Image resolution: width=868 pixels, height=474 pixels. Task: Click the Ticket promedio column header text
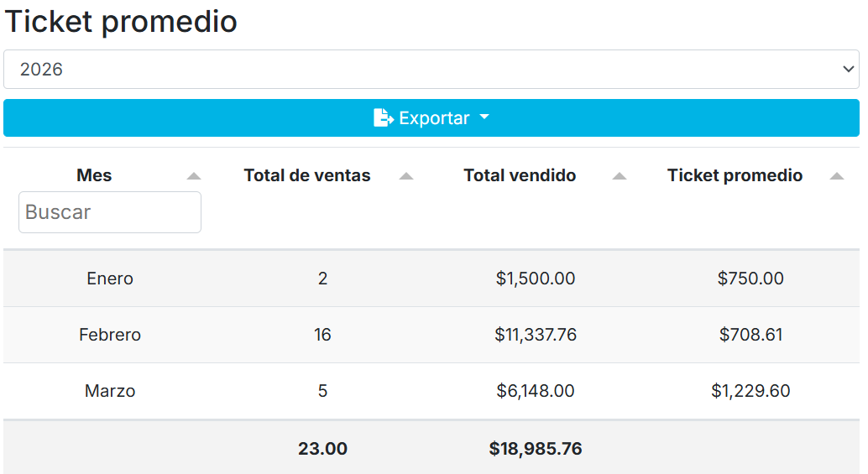[x=735, y=175]
